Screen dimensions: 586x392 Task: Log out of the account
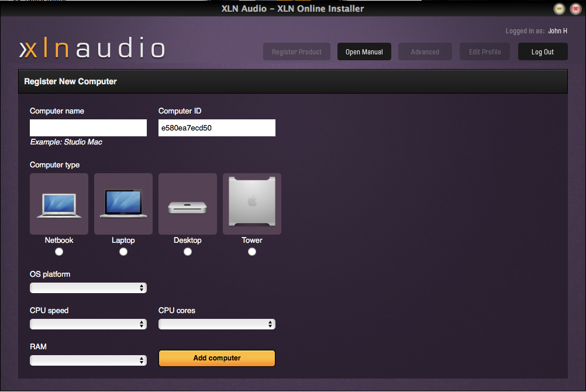point(543,51)
